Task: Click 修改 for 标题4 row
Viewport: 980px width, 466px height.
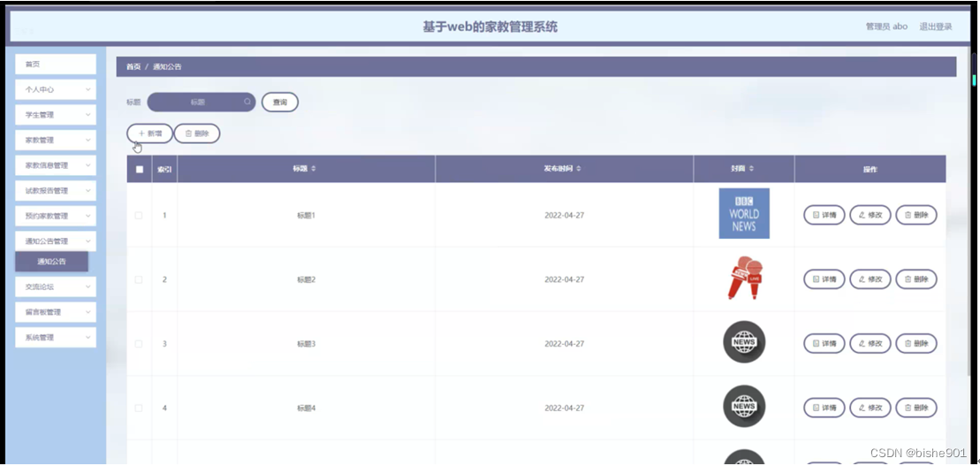Action: [x=870, y=408]
